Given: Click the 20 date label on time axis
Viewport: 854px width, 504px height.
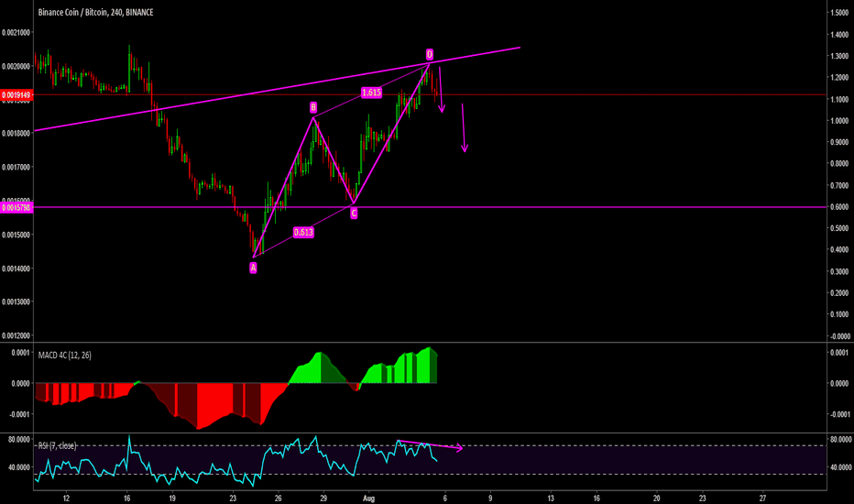Looking at the screenshot, I should click(x=657, y=498).
